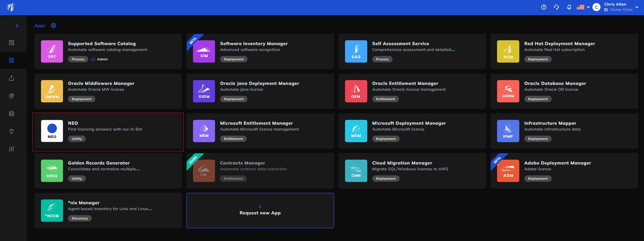Image resolution: width=644 pixels, height=241 pixels.
Task: Click 'Automate contract data extraction' description
Action: pos(253,169)
